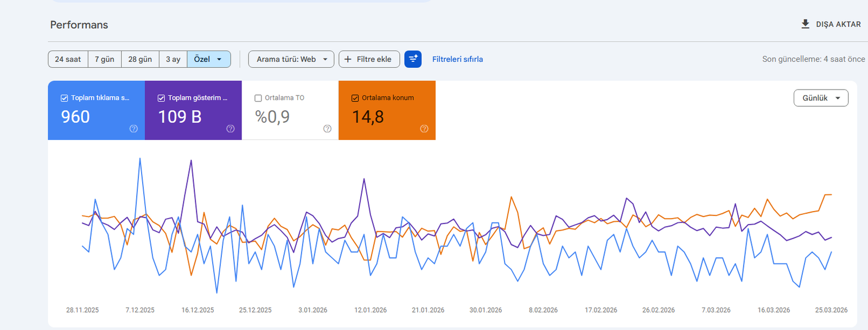Image resolution: width=868 pixels, height=330 pixels.
Task: Uncheck the Toplam tıklama sayısı checkbox
Action: (65, 98)
